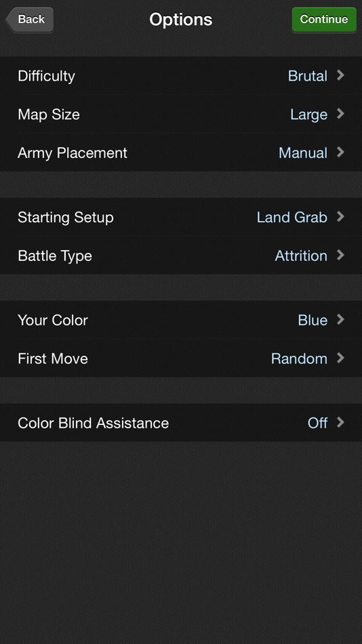Change the Blue color value
The width and height of the screenshot is (362, 644).
pyautogui.click(x=313, y=320)
